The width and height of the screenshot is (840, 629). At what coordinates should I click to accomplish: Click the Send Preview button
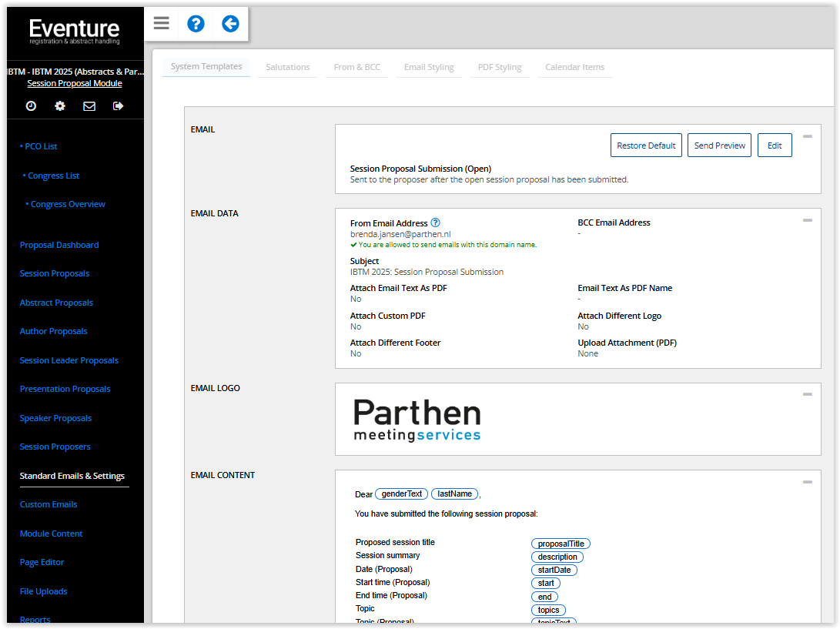click(x=719, y=146)
